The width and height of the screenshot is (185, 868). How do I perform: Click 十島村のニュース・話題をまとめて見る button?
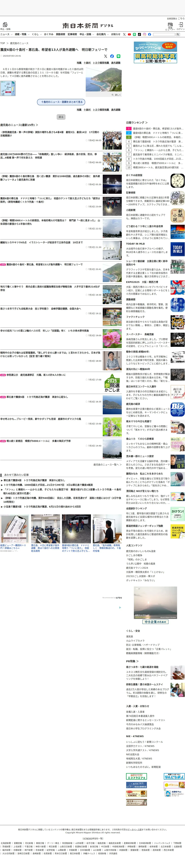click(61, 102)
